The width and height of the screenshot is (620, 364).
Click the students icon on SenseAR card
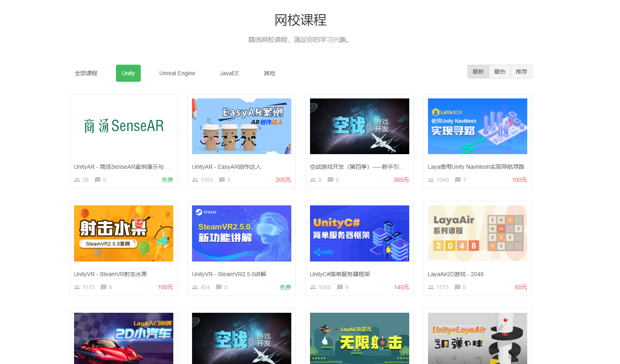coord(77,180)
